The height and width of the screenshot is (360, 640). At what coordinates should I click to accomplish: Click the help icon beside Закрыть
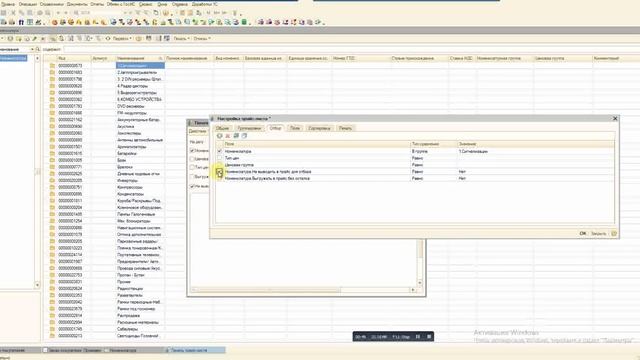[x=614, y=233]
